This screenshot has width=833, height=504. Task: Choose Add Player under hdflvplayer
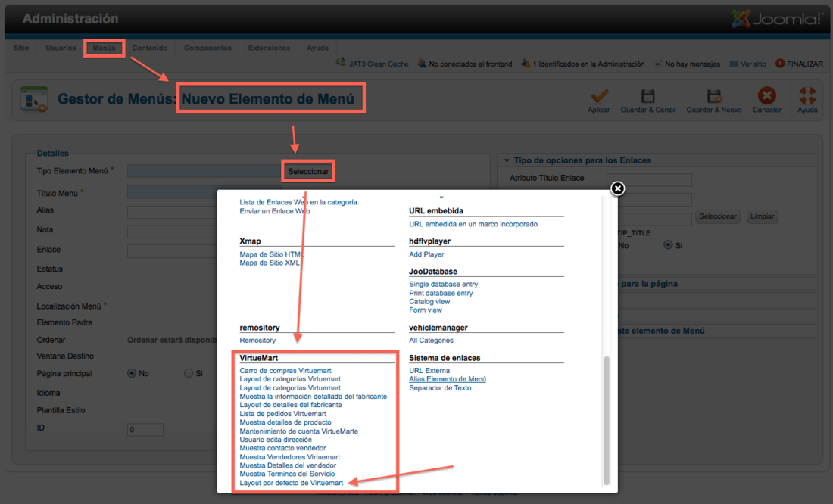click(x=426, y=254)
